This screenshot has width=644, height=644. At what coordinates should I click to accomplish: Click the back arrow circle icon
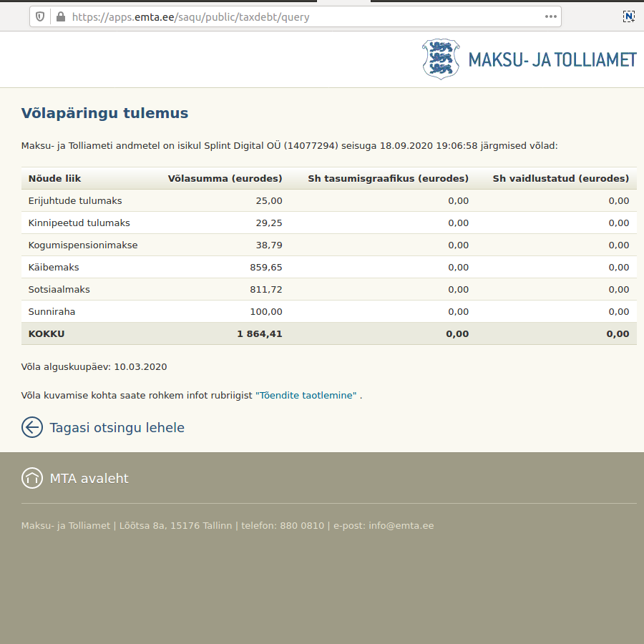[x=32, y=427]
